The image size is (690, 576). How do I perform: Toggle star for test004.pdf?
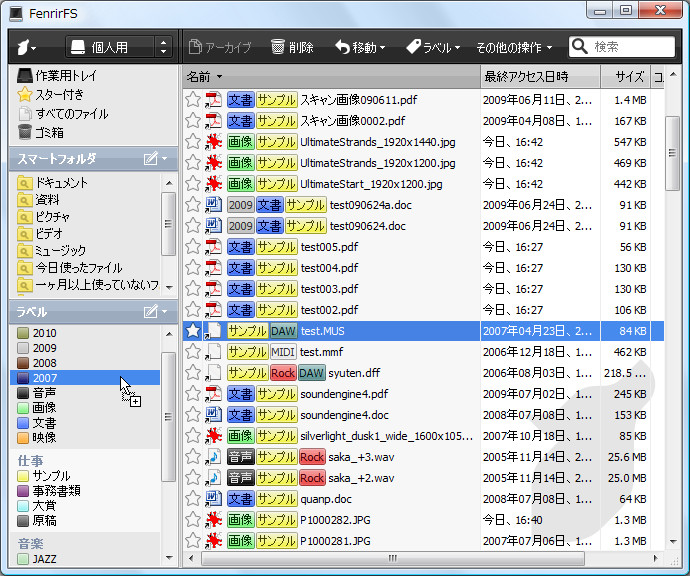coord(193,268)
